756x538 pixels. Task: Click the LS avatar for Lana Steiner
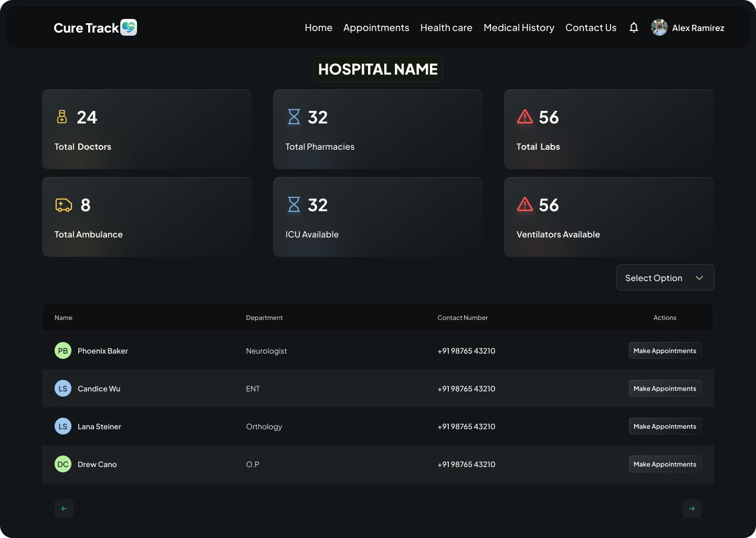[63, 426]
